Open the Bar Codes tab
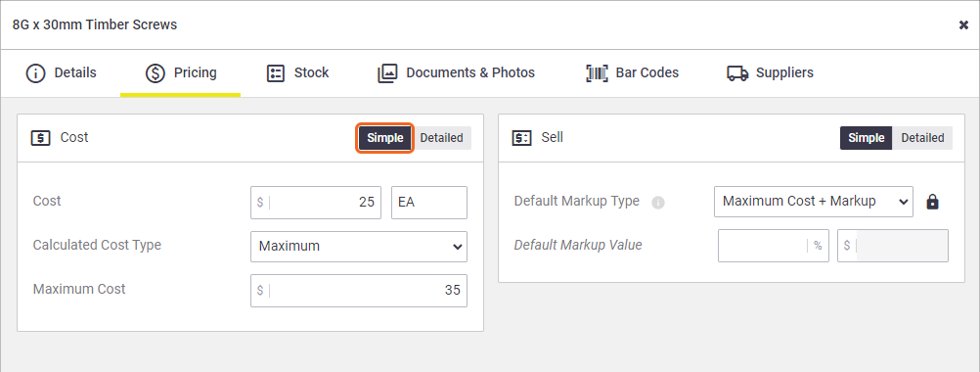This screenshot has height=372, width=980. 632,73
